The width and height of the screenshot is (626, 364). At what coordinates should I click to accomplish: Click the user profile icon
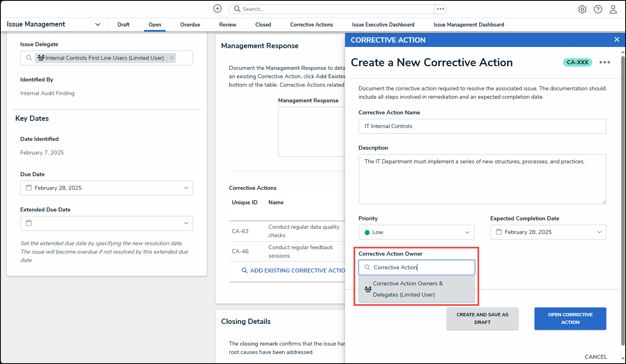[x=613, y=9]
